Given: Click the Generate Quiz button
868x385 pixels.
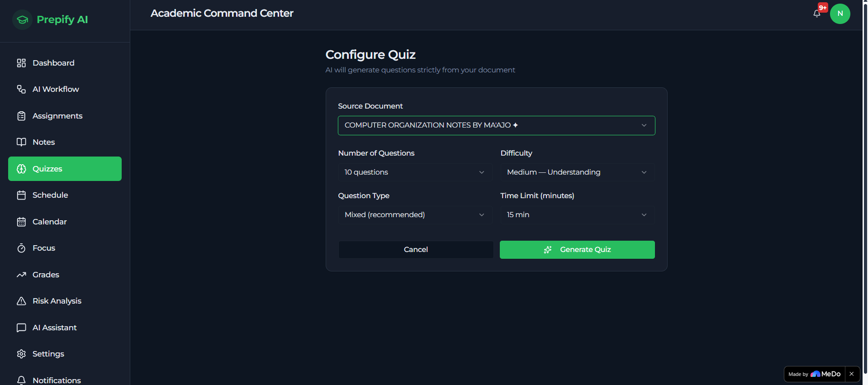Looking at the screenshot, I should click(577, 250).
